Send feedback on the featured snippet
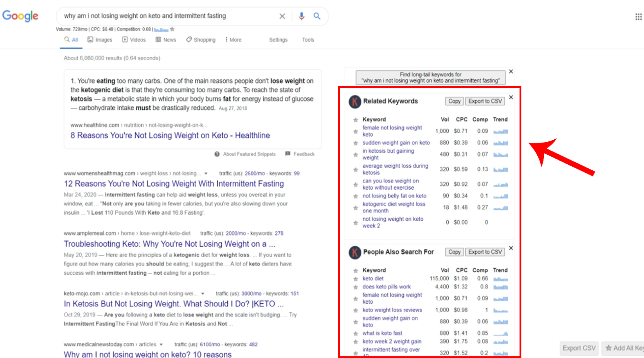 point(300,154)
